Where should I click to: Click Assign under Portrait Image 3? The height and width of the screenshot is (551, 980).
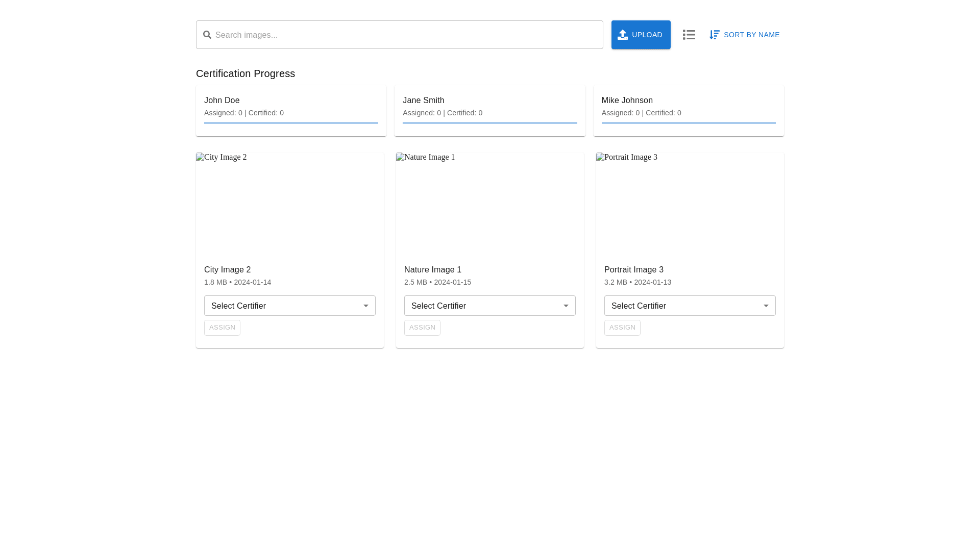[622, 328]
